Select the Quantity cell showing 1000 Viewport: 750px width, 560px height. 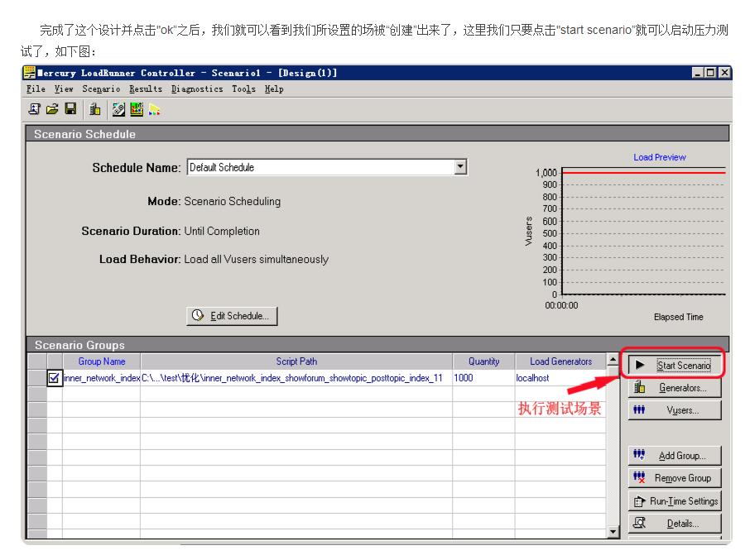tap(483, 378)
